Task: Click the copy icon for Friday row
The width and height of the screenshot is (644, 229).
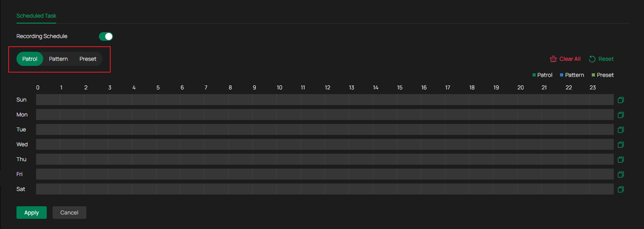Action: (x=621, y=174)
